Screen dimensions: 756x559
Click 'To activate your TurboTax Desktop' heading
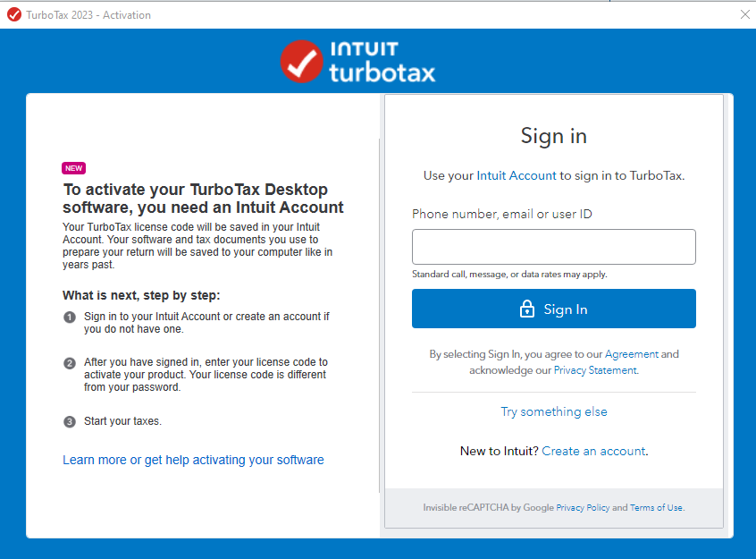click(x=203, y=199)
